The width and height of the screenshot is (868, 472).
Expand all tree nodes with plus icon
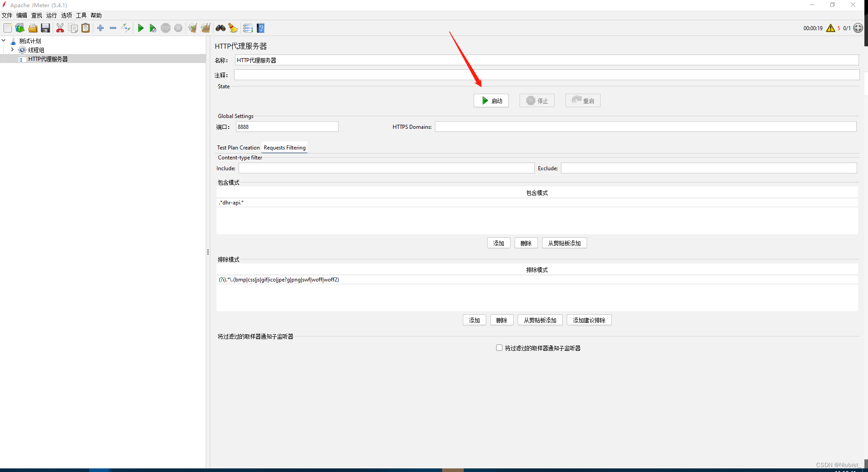[x=100, y=28]
